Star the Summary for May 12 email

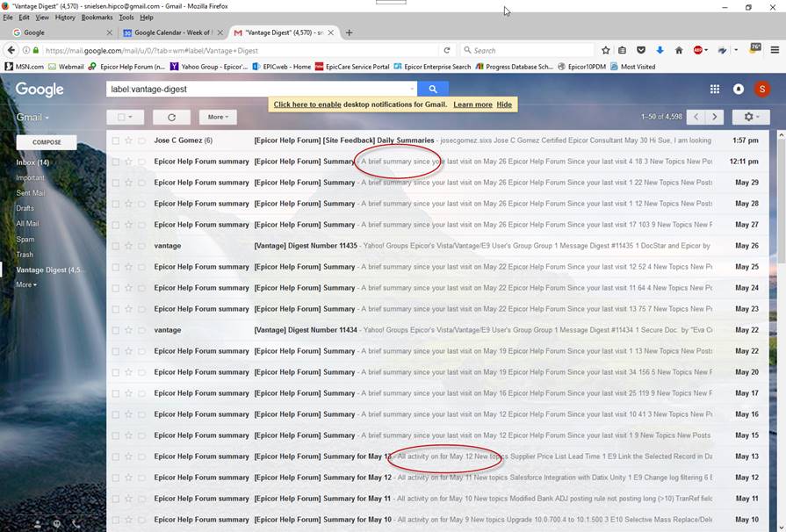128,478
